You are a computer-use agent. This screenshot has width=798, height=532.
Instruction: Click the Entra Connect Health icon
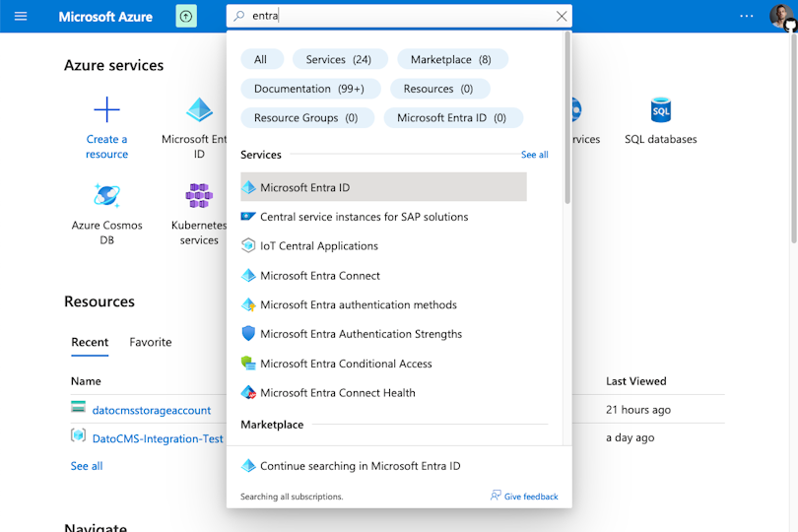coord(248,392)
